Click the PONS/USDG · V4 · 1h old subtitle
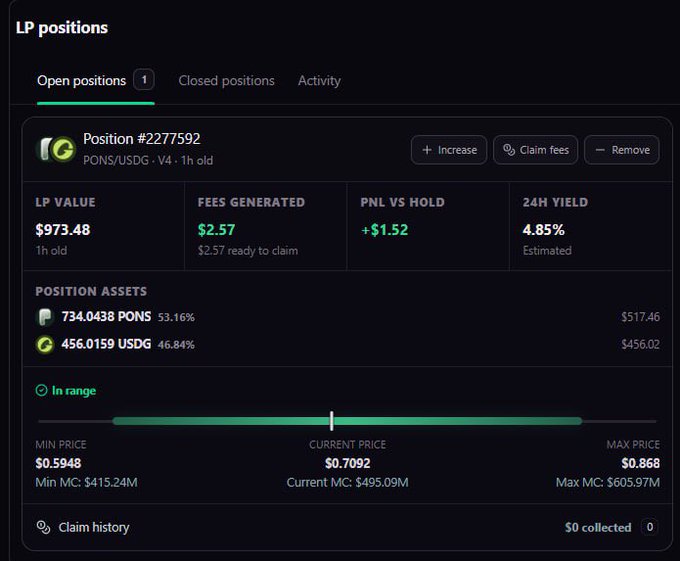Image resolution: width=680 pixels, height=561 pixels. pos(148,160)
